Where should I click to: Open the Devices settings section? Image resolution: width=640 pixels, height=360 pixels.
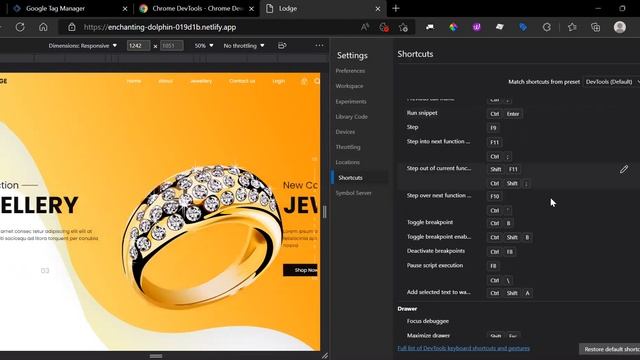coord(345,132)
